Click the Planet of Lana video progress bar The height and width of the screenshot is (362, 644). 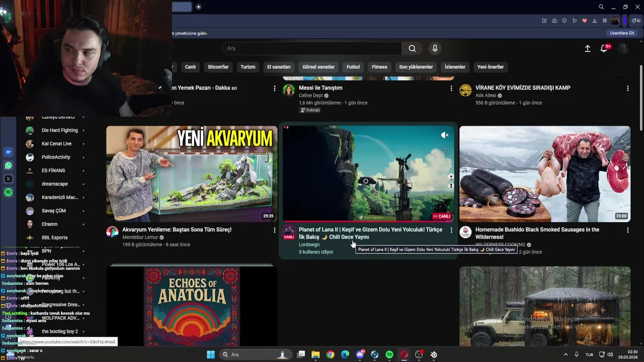tap(368, 221)
